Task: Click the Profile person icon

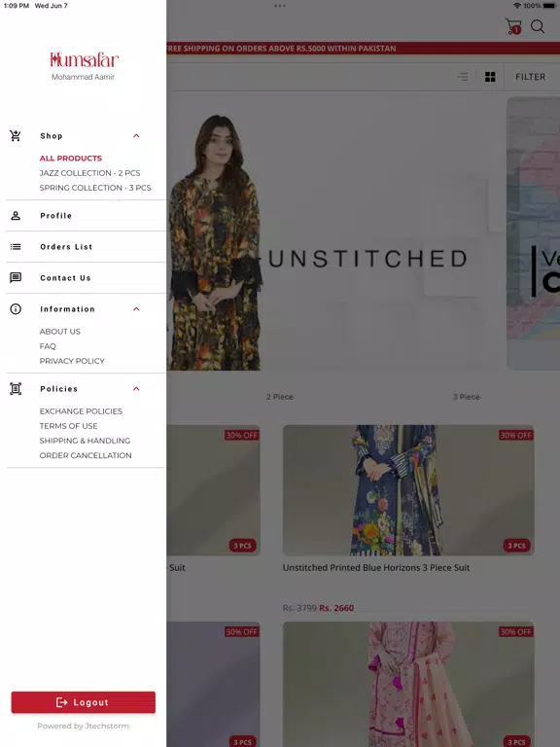Action: (16, 216)
